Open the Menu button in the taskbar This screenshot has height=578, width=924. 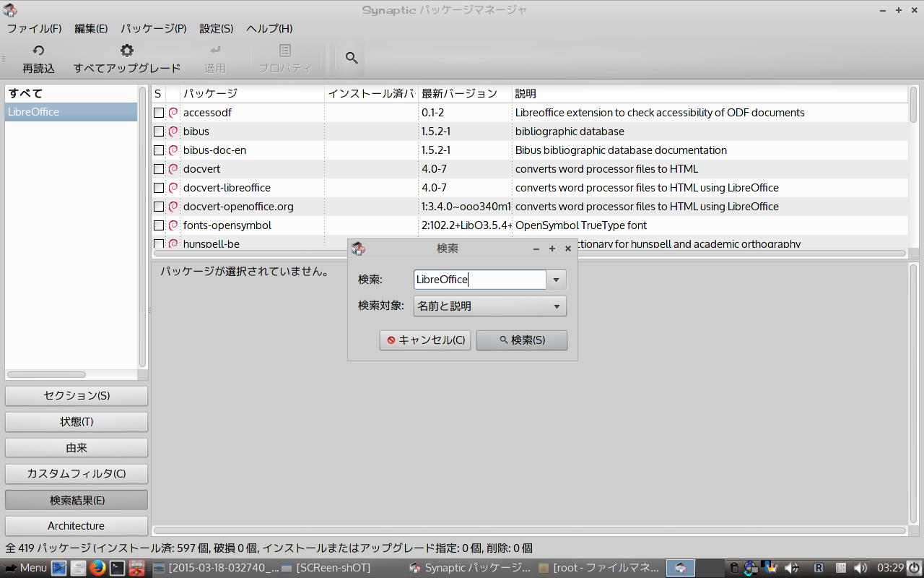tap(26, 568)
